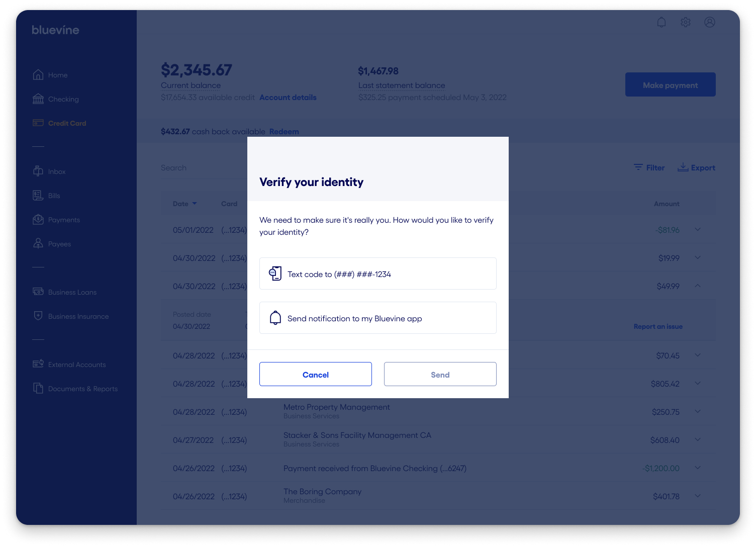The width and height of the screenshot is (756, 547).
Task: Click the Credit Card icon in sidebar
Action: [x=38, y=123]
